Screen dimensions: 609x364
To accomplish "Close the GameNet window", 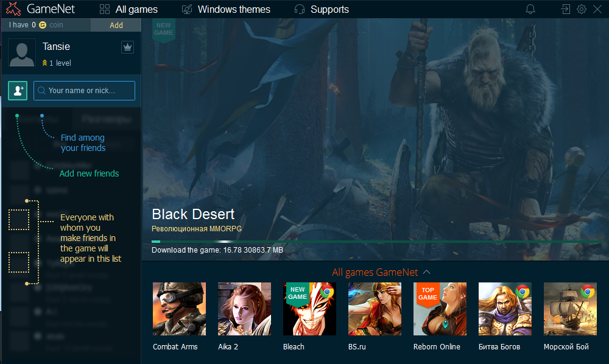I will click(597, 9).
